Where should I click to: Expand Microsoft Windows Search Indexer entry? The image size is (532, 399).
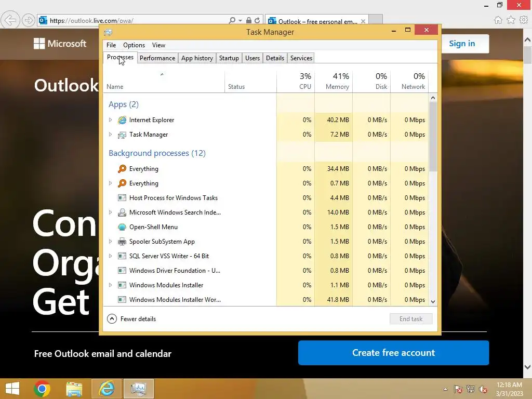click(110, 212)
